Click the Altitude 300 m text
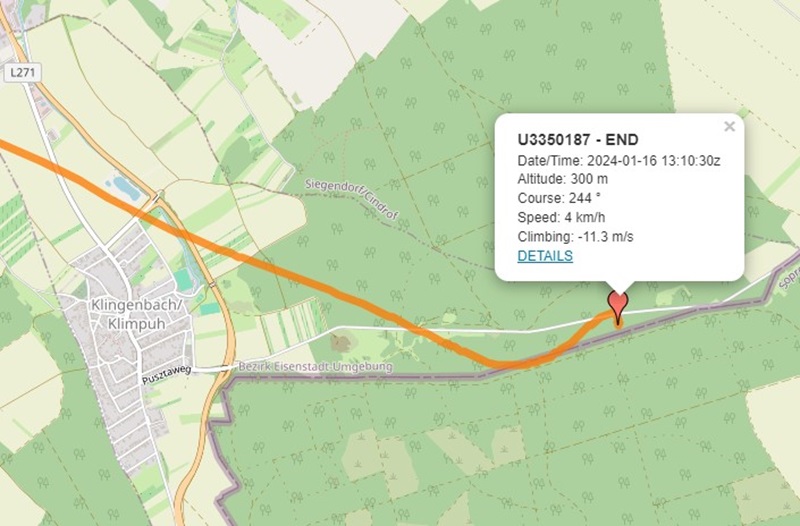The image size is (800, 526). (563, 179)
